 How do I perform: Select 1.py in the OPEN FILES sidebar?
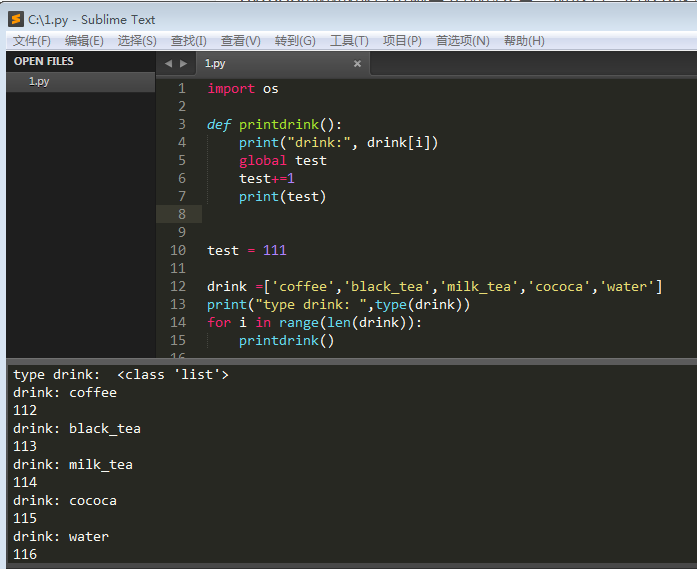[80, 82]
